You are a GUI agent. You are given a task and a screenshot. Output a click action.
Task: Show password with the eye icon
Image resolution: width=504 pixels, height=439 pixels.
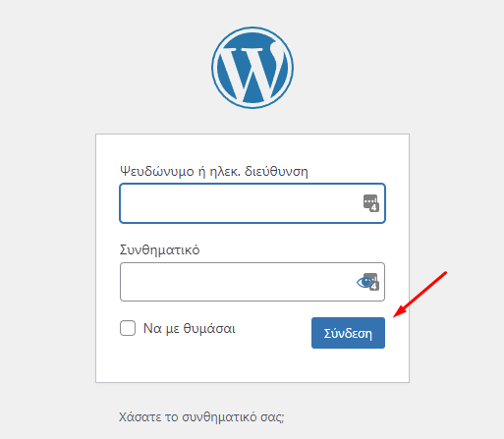pyautogui.click(x=364, y=282)
